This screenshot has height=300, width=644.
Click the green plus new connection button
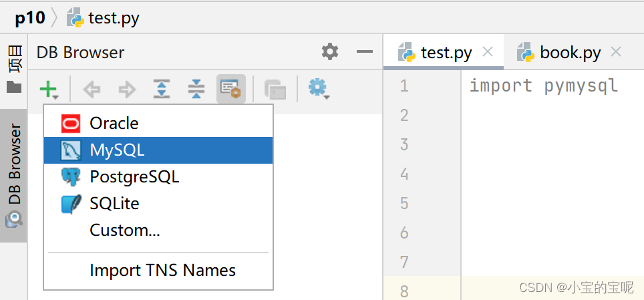49,89
